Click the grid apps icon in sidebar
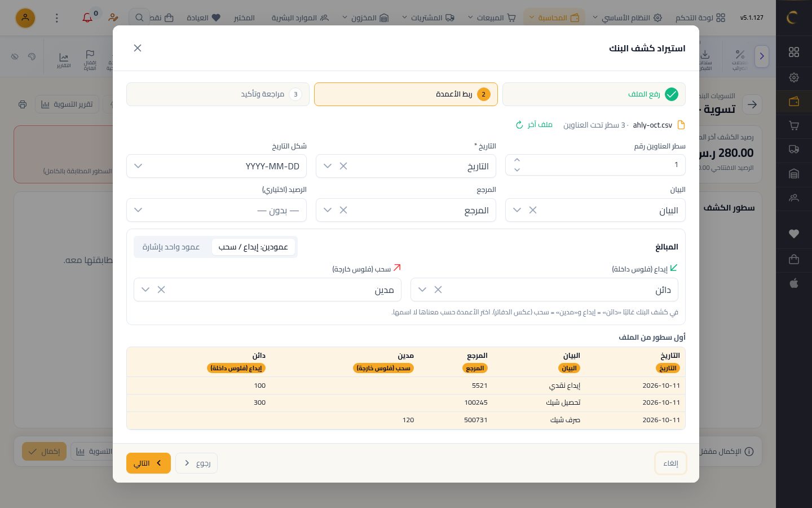The width and height of the screenshot is (812, 508). pyautogui.click(x=794, y=52)
